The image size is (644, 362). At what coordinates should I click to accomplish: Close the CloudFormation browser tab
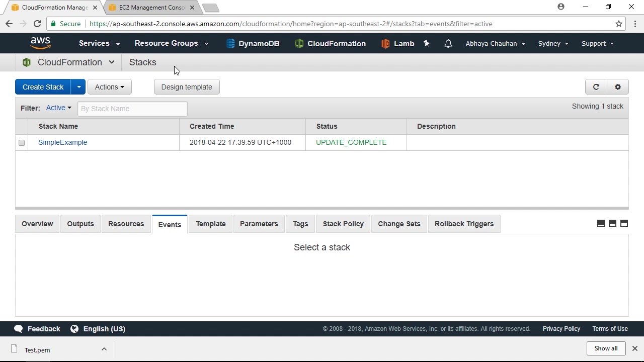point(95,8)
